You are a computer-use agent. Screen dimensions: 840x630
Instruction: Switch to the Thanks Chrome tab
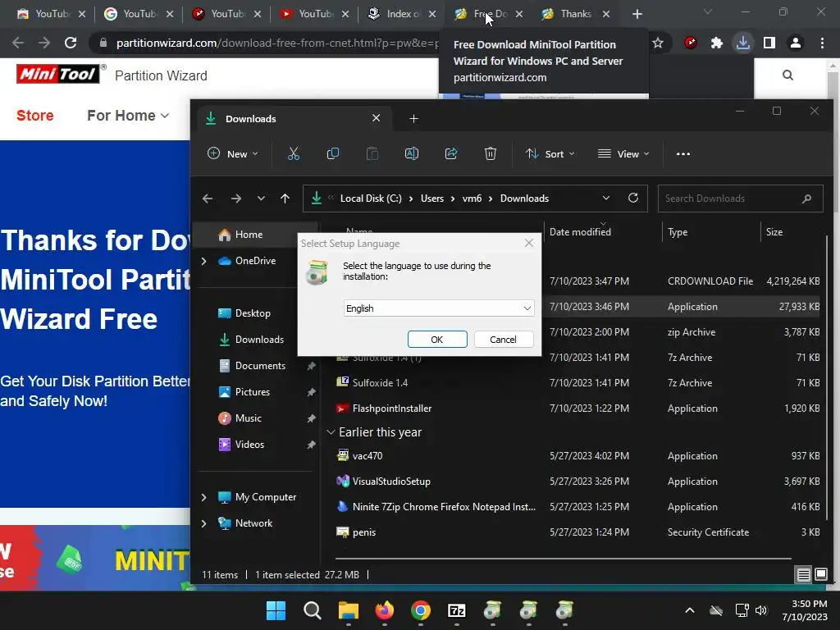coord(575,14)
